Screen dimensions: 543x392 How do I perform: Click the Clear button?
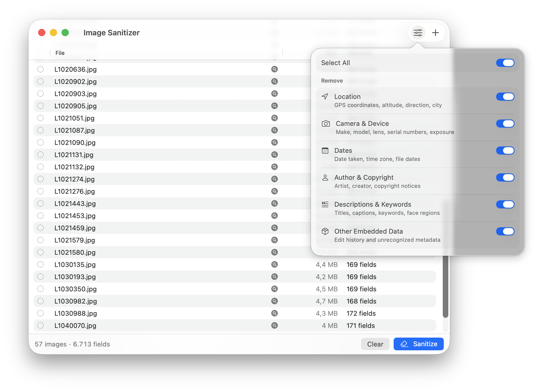click(375, 344)
